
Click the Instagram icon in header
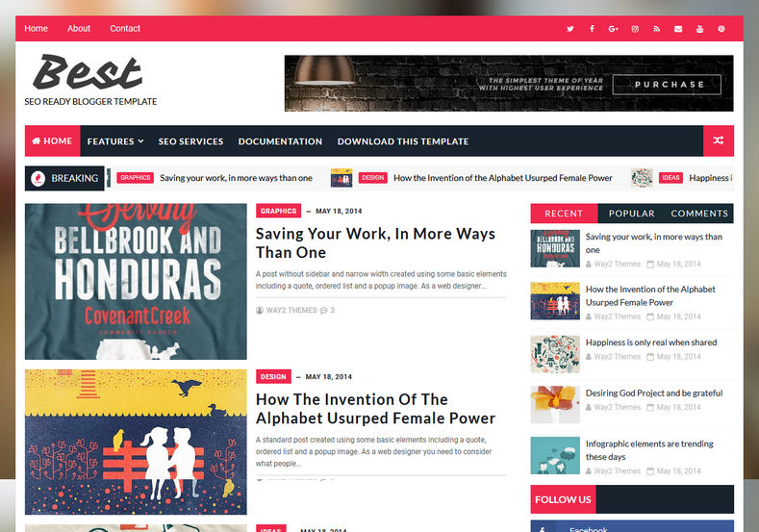[635, 29]
